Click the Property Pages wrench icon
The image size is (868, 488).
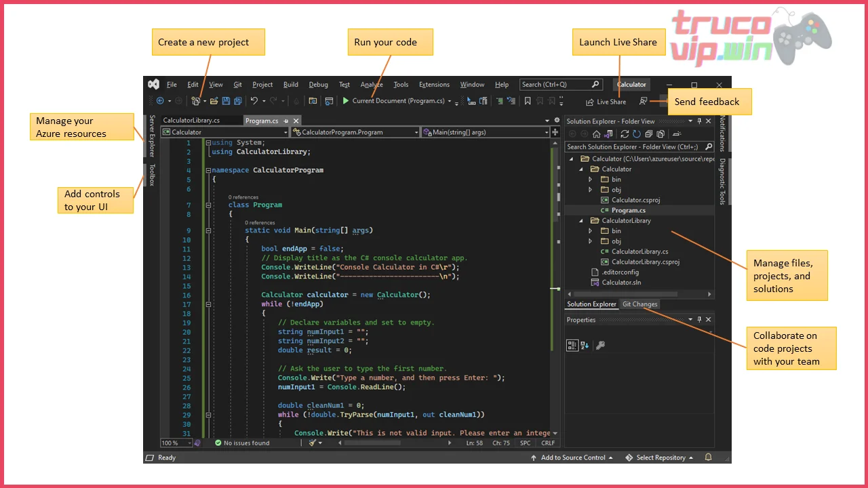[600, 345]
